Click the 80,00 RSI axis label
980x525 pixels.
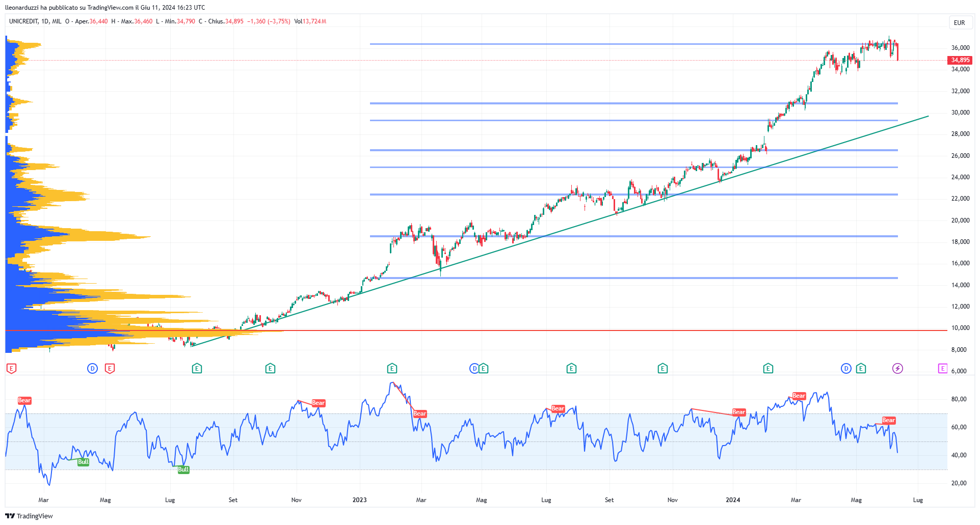(959, 399)
